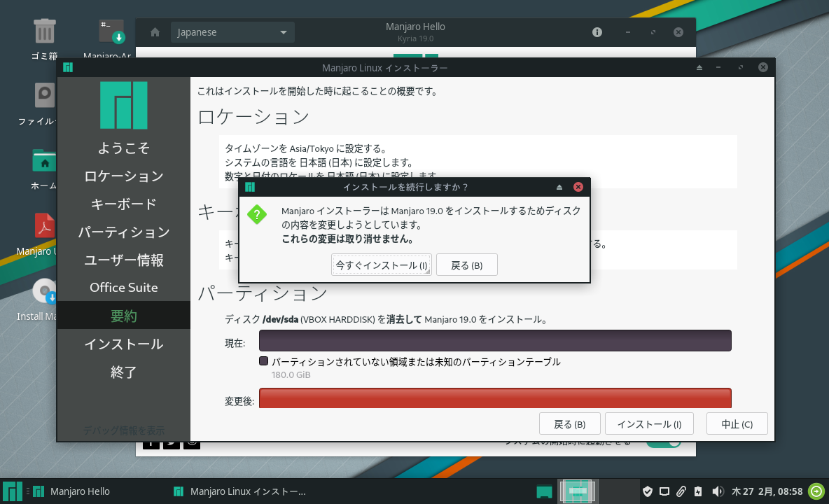Select パーティション step in the sidebar
The width and height of the screenshot is (829, 504).
(x=123, y=232)
